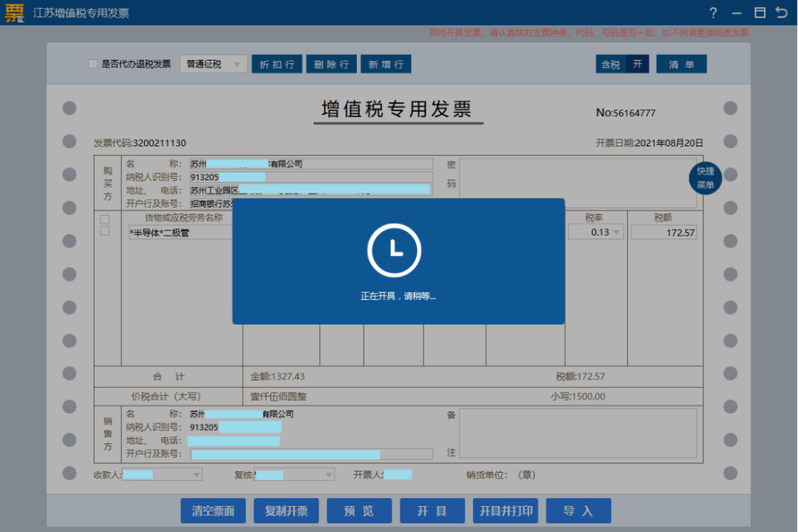Click the 预览 button
The image size is (798, 532).
pos(359,511)
